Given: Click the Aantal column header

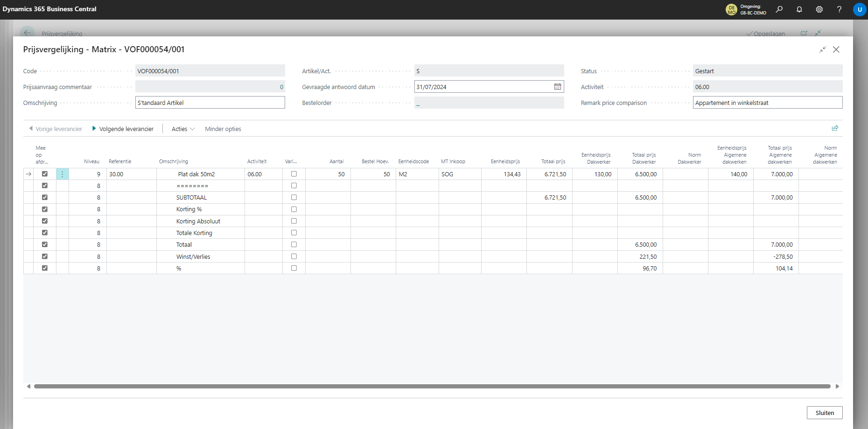Looking at the screenshot, I should click(x=336, y=161).
